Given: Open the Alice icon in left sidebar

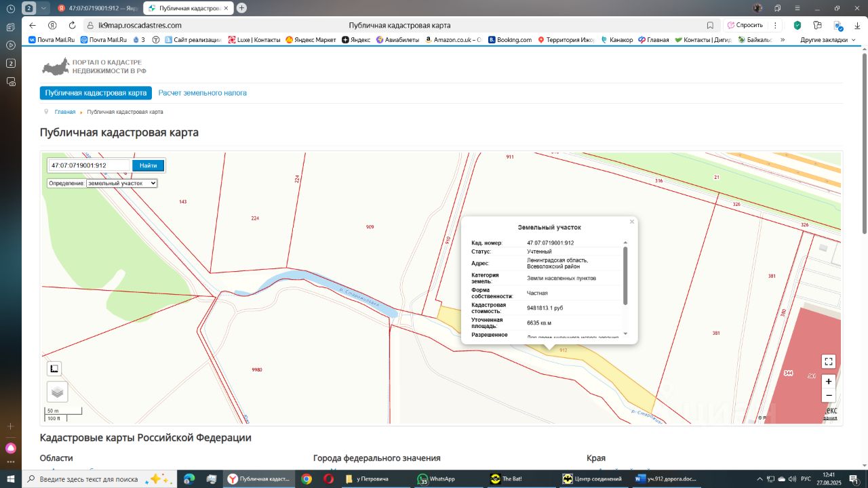Looking at the screenshot, I should click(x=11, y=448).
